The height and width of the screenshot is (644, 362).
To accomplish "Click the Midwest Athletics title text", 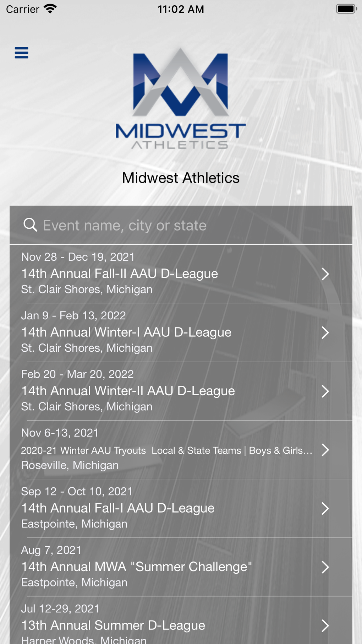I will (181, 178).
